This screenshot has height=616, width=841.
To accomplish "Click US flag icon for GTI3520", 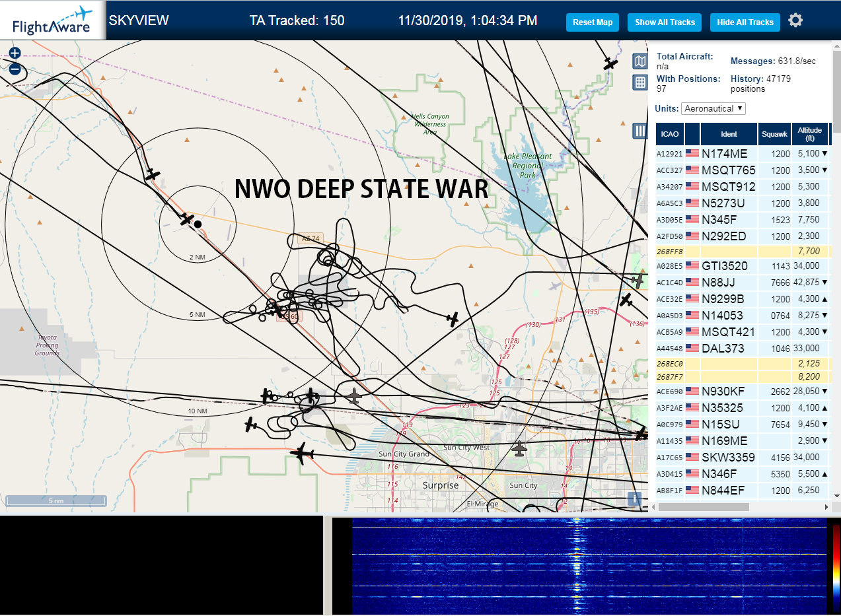I will 692,266.
